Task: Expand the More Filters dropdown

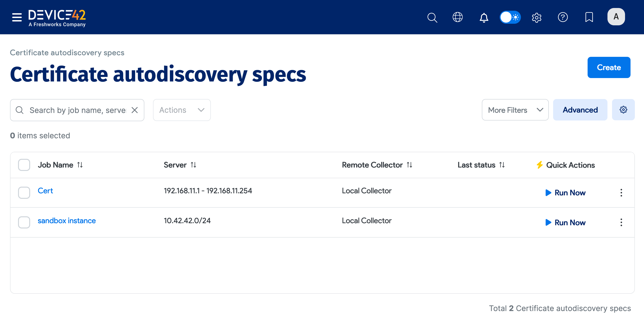Action: [x=515, y=110]
